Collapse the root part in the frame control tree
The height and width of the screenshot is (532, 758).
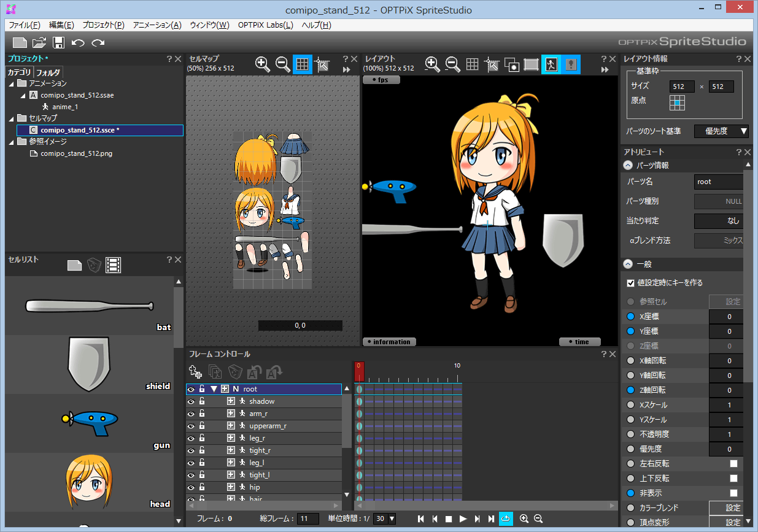[214, 389]
